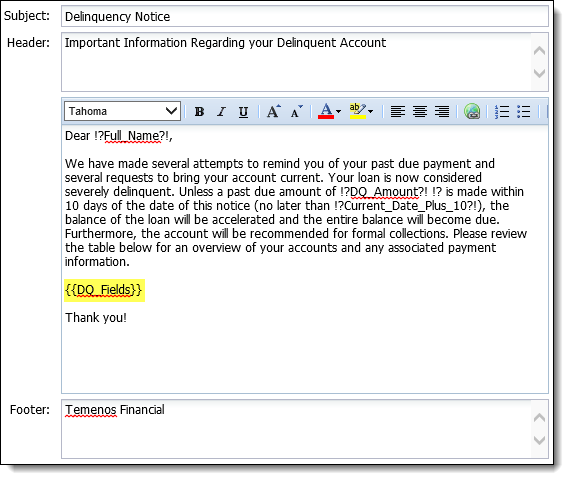Align text right

[x=442, y=111]
